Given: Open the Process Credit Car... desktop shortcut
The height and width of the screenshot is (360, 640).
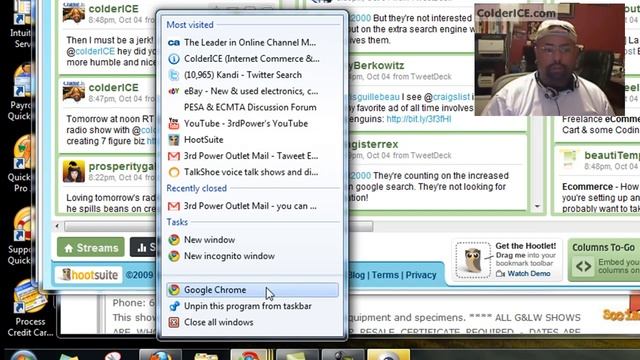Looking at the screenshot, I should 30,309.
